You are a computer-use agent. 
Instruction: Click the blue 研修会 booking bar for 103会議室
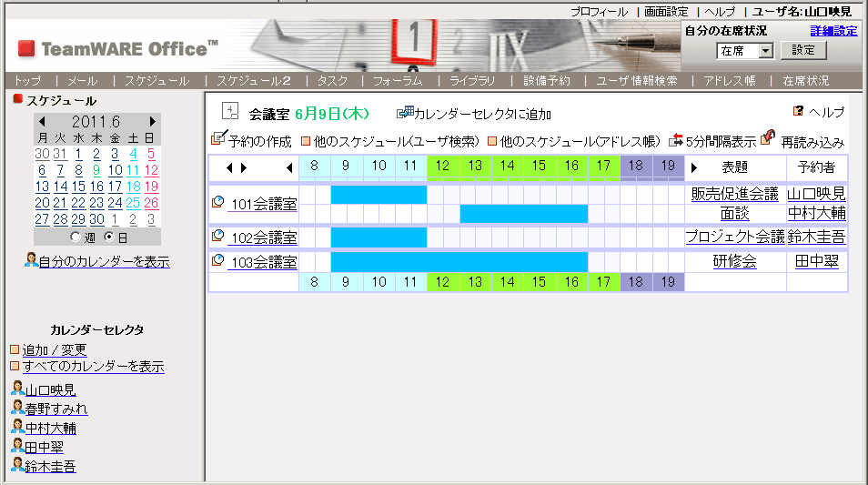[459, 262]
